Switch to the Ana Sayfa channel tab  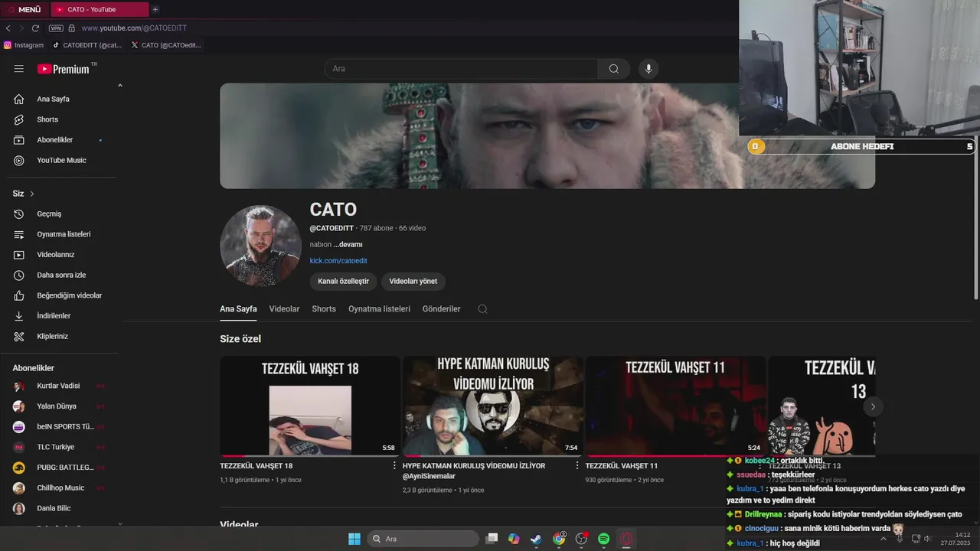click(238, 309)
